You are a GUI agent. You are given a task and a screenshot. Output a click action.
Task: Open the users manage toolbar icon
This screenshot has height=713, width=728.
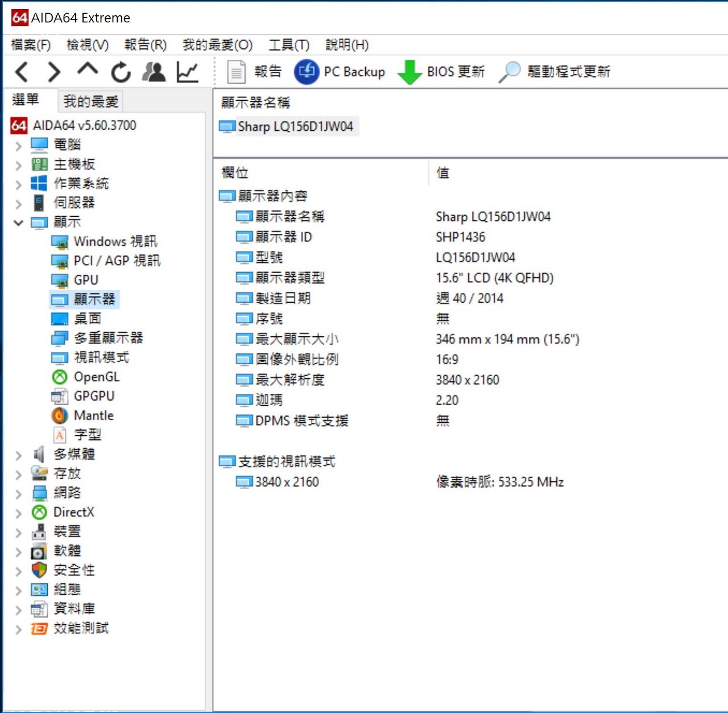pyautogui.click(x=154, y=72)
